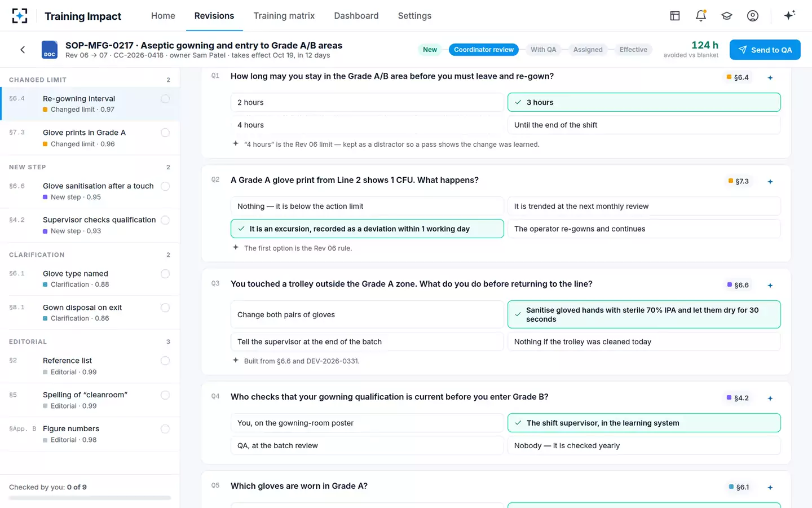Image resolution: width=812 pixels, height=508 pixels.
Task: Go to the Dashboard tab
Action: (x=356, y=16)
